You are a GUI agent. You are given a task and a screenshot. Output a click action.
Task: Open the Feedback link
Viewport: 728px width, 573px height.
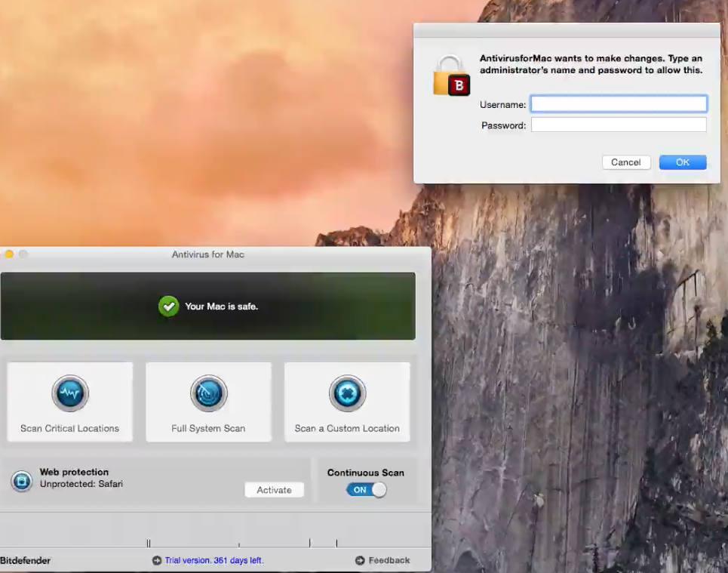click(389, 560)
